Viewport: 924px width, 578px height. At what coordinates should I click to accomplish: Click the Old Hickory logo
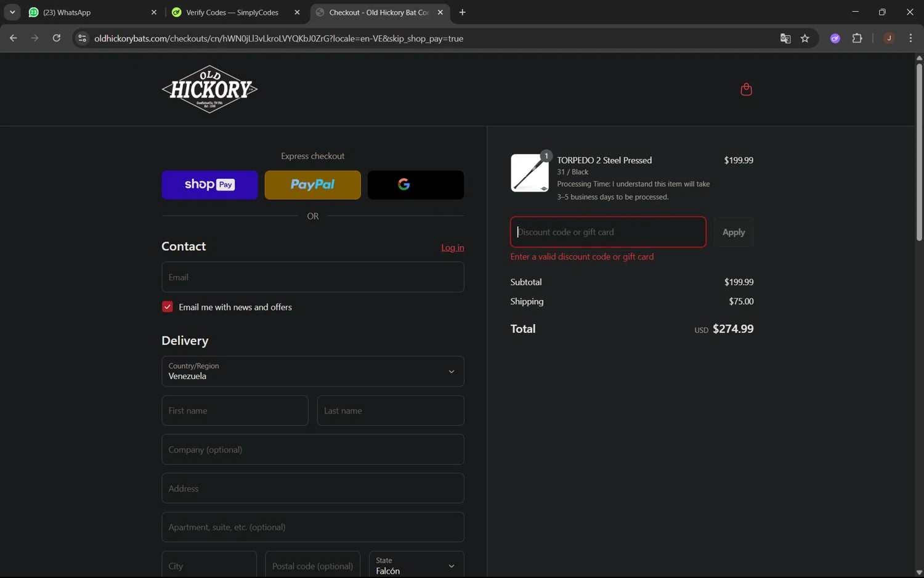pyautogui.click(x=209, y=89)
